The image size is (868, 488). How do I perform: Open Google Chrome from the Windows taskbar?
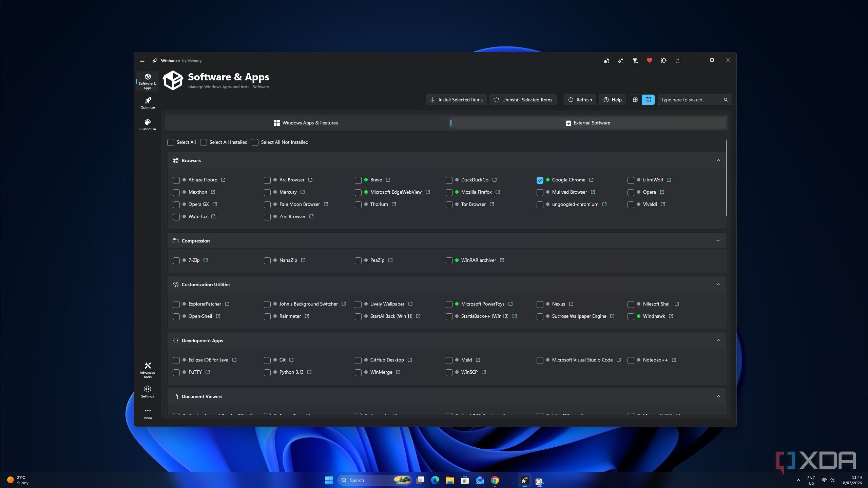[x=495, y=480]
